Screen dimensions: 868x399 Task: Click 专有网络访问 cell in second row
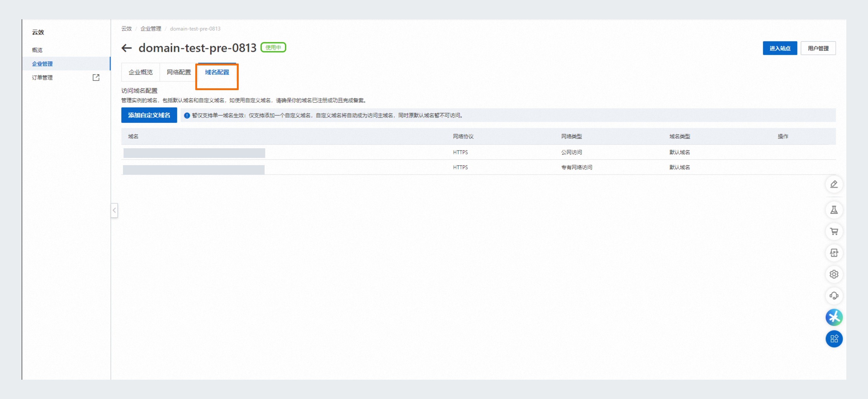pyautogui.click(x=577, y=168)
